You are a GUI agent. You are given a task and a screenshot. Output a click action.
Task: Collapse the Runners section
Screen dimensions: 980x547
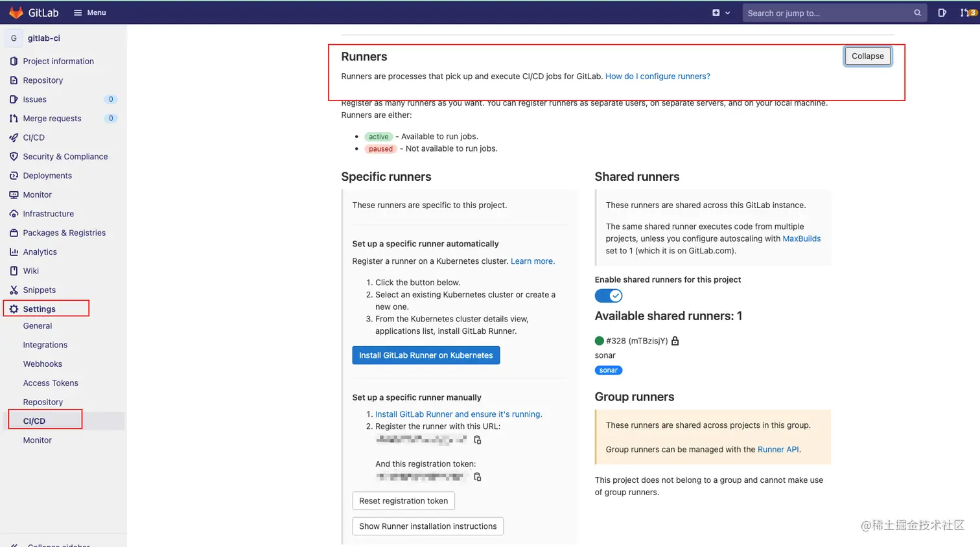tap(867, 56)
